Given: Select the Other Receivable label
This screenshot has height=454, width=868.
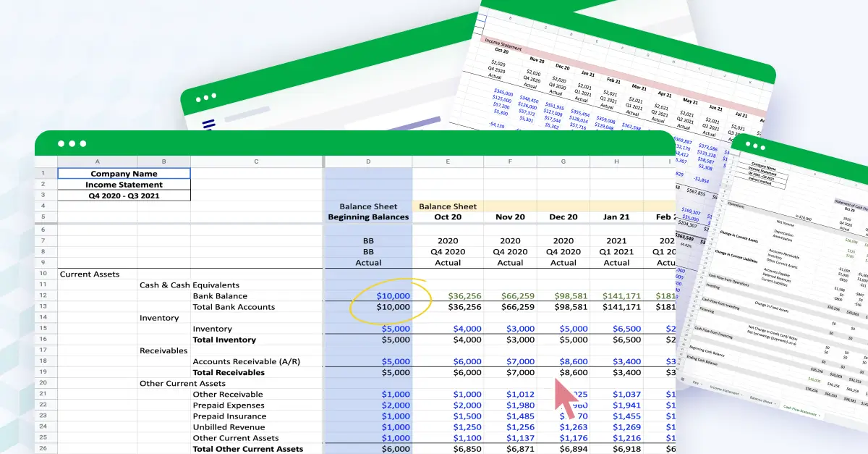Looking at the screenshot, I should click(x=229, y=395).
